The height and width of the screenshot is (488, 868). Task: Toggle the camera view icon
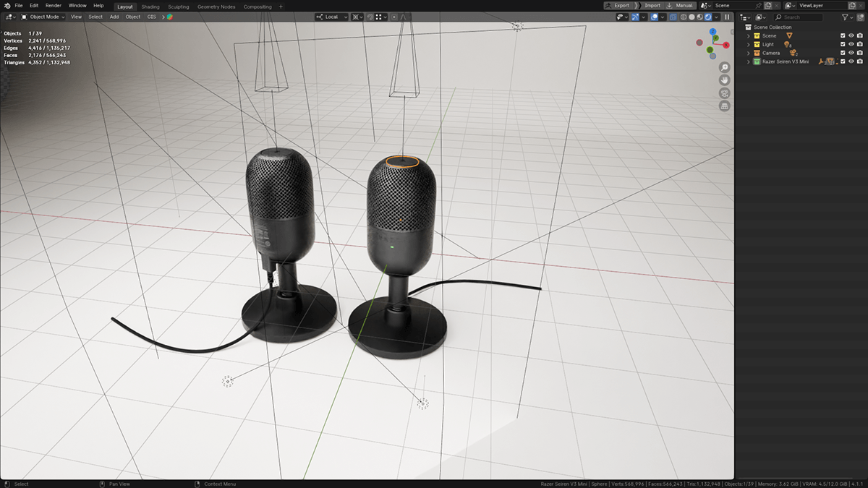point(724,93)
